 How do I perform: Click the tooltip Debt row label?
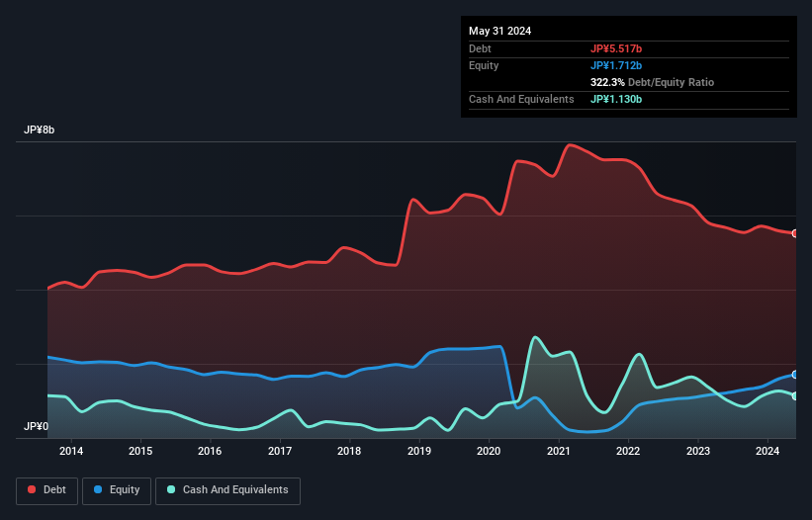click(x=480, y=48)
